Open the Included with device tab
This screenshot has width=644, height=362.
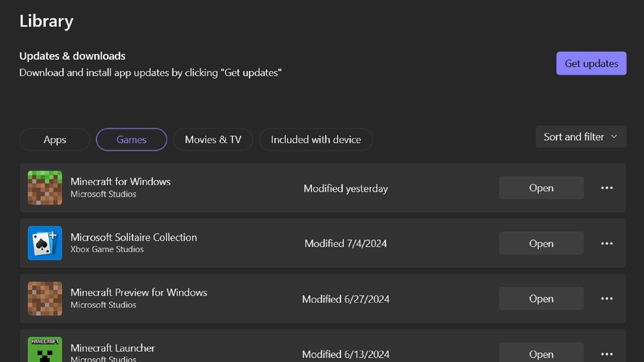point(316,139)
